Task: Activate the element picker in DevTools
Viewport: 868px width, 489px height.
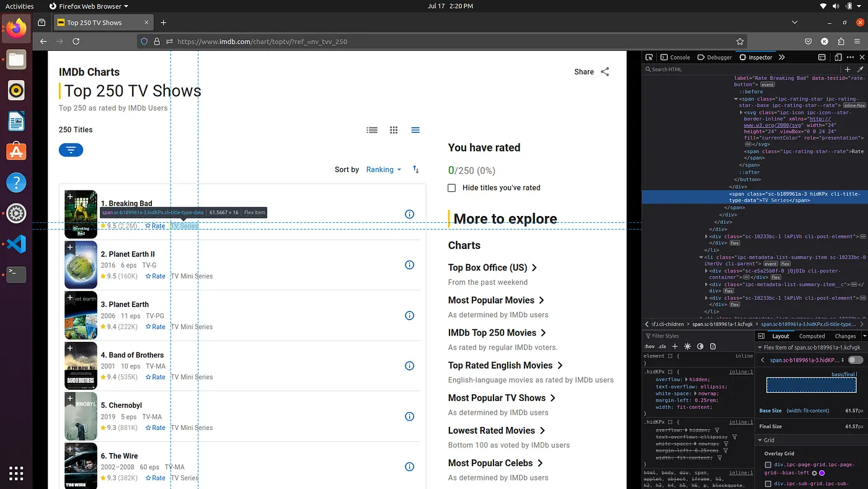Action: click(x=649, y=57)
